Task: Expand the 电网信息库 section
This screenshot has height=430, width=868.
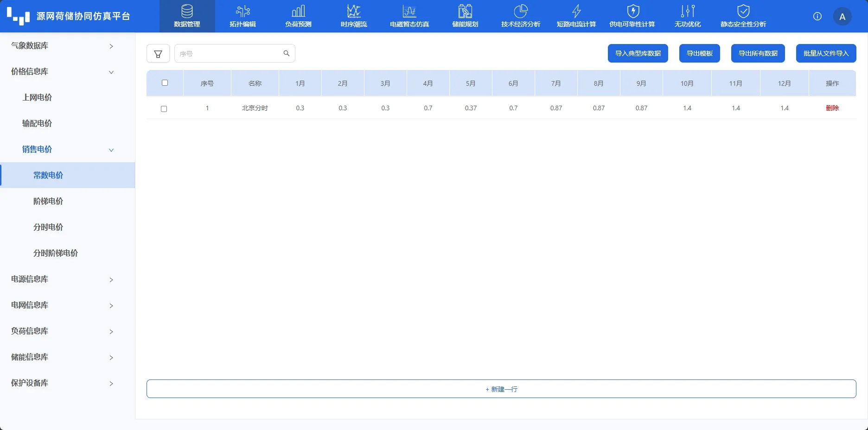Action: (67, 305)
